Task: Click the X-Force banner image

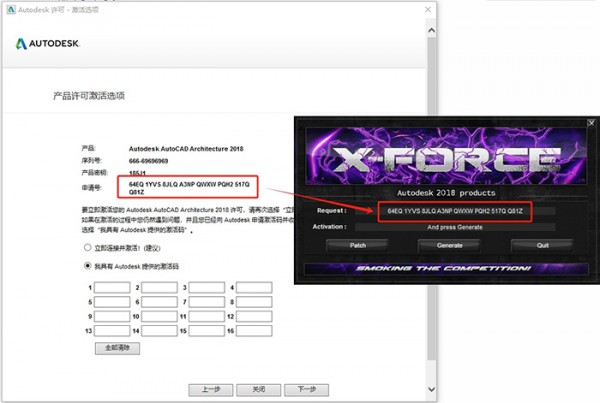Action: (x=446, y=156)
